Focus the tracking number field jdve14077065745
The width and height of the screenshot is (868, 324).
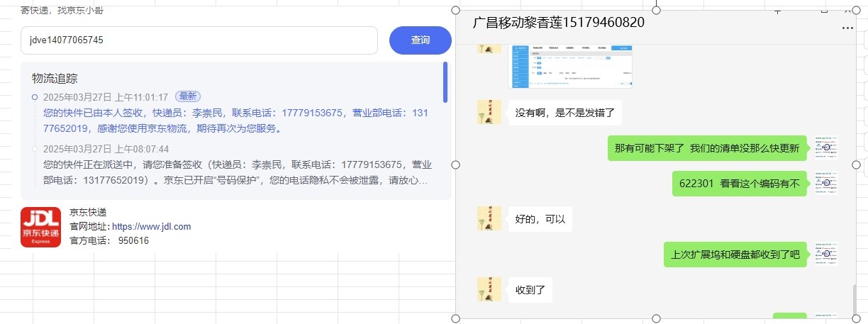click(x=199, y=40)
